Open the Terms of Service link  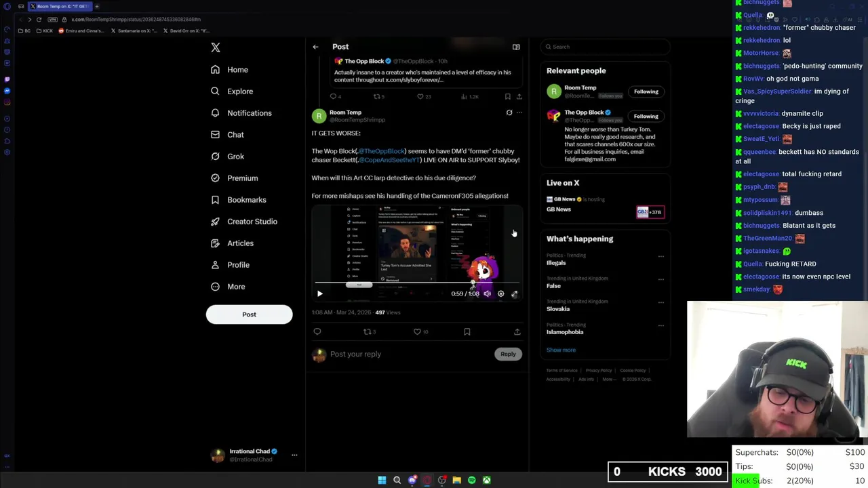pyautogui.click(x=562, y=371)
